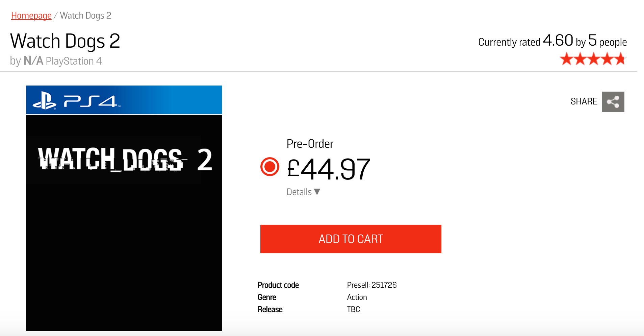Give a two-star rating
644x336 pixels.
(580, 59)
